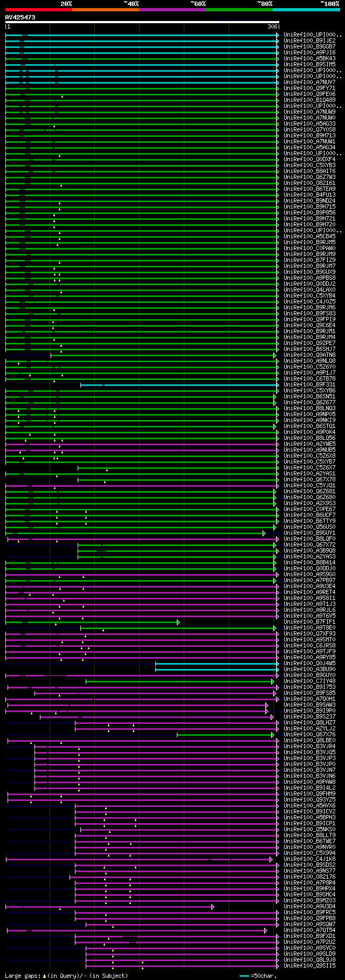The image size is (345, 980).
Task: Click the white AV425473 query sequence bar
Action: pos(142,22)
